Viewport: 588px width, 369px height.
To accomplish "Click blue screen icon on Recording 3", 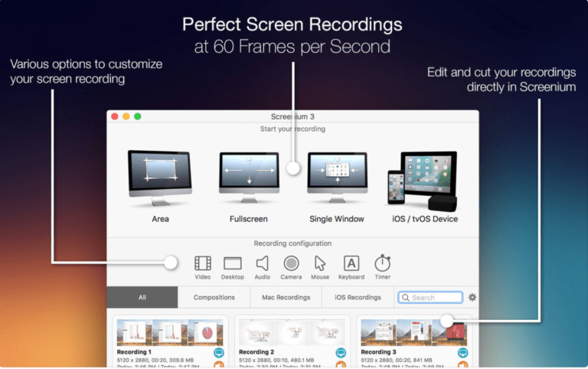I will pyautogui.click(x=462, y=352).
